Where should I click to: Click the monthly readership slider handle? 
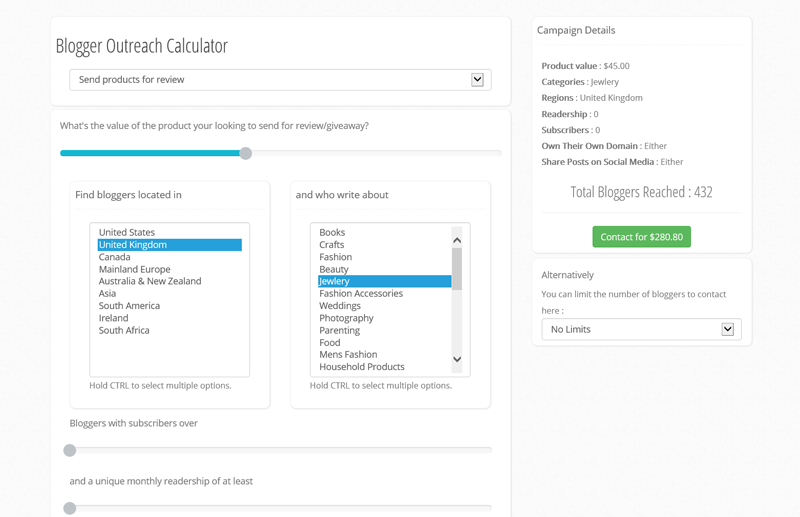pos(70,508)
